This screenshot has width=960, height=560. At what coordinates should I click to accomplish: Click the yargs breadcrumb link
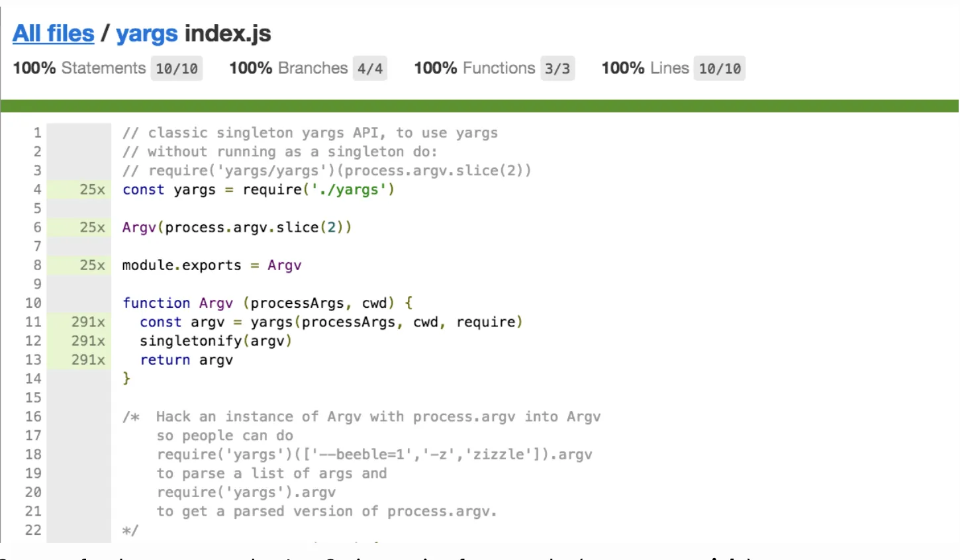point(147,34)
